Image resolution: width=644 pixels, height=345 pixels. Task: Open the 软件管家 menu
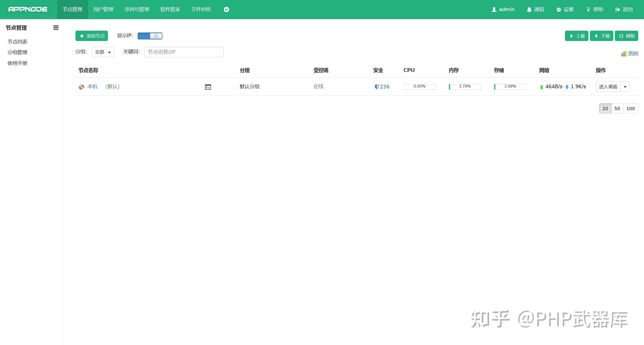pos(170,9)
